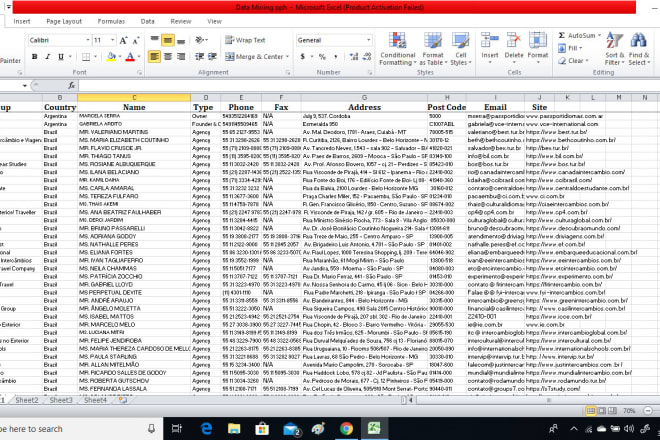Click the text orientation icon
The width and height of the screenshot is (660, 440).
click(200, 40)
